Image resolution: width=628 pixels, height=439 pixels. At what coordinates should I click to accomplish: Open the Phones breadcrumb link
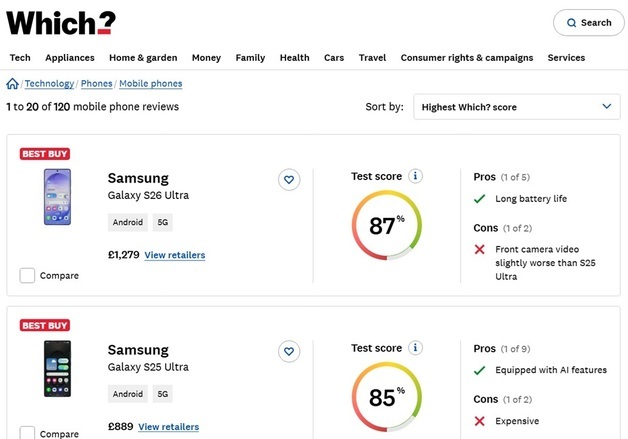point(97,84)
